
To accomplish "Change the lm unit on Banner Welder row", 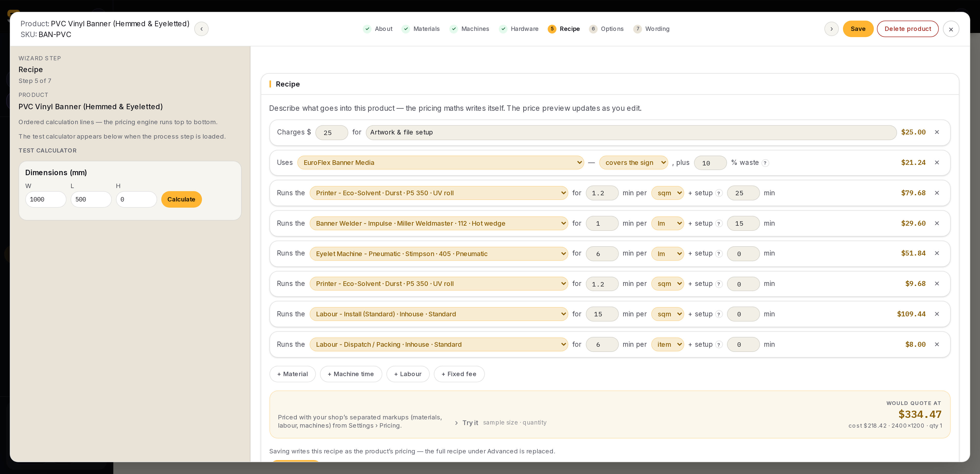I will pos(668,223).
